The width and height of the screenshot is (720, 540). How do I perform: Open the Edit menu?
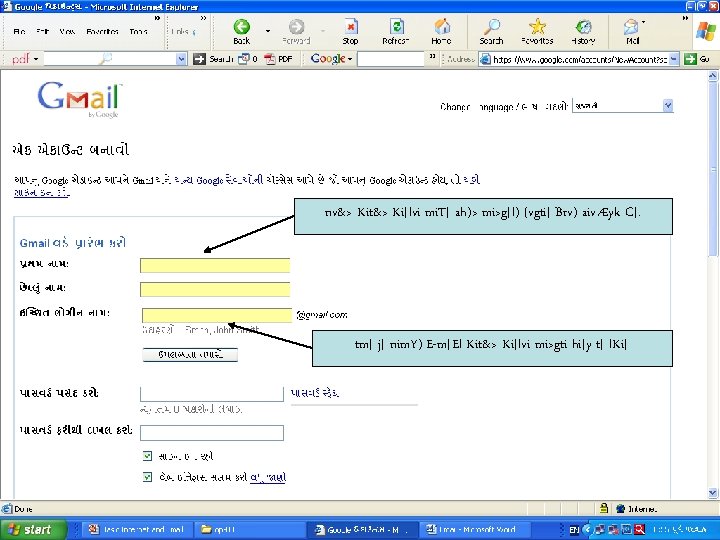tap(42, 31)
